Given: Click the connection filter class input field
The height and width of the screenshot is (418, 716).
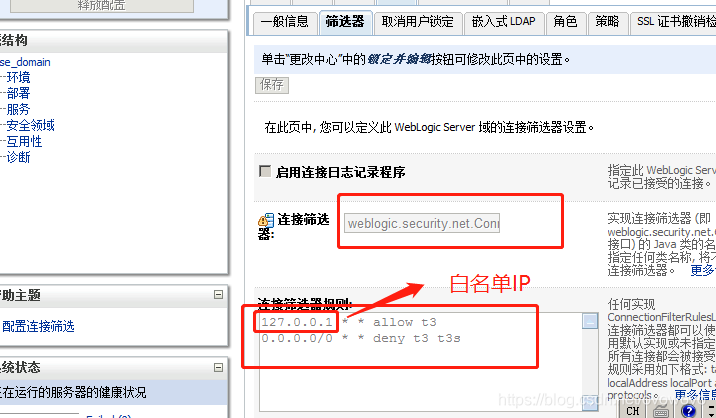Looking at the screenshot, I should 422,223.
